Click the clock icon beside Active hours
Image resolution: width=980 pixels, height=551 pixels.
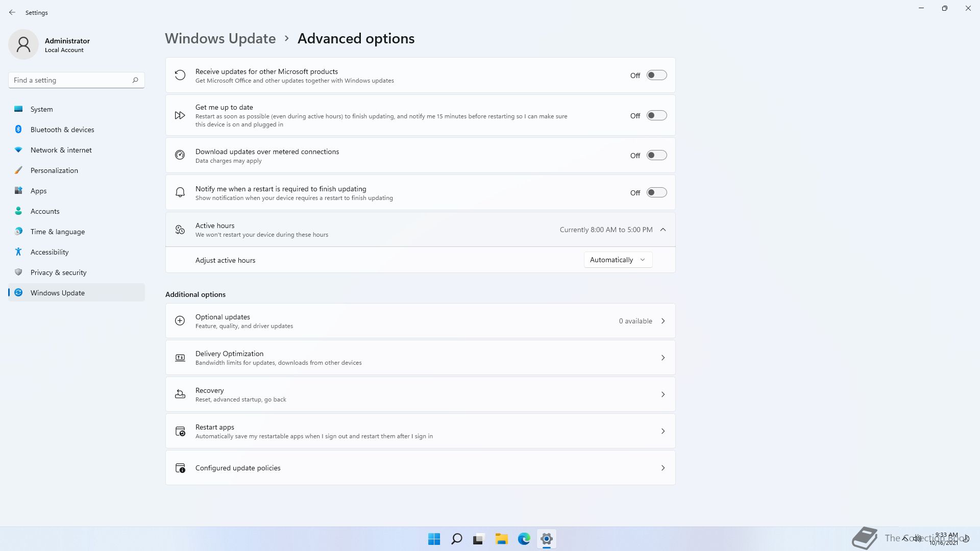[x=180, y=230]
